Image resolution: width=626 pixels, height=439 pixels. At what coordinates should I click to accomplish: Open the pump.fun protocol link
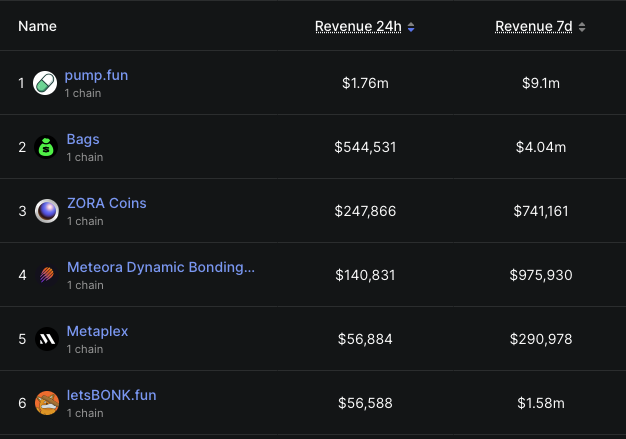click(x=96, y=75)
